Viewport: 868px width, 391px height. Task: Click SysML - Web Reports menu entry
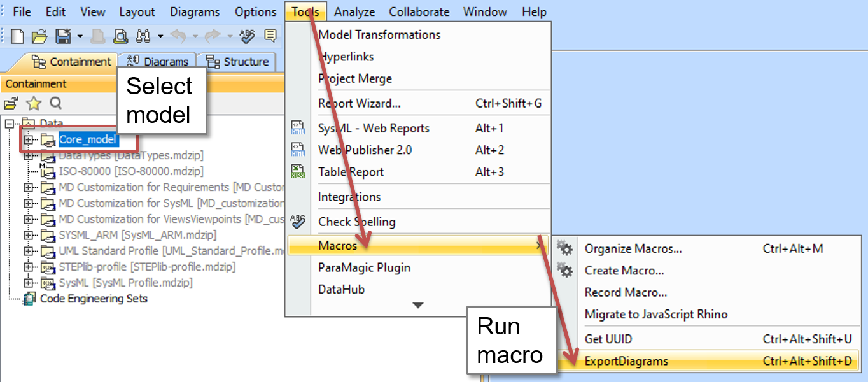[374, 128]
